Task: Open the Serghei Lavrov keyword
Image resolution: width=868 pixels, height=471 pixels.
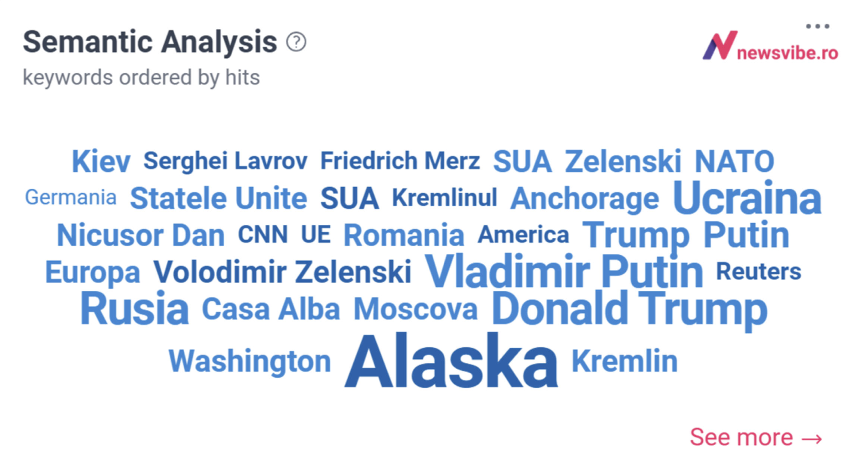Action: (x=225, y=161)
